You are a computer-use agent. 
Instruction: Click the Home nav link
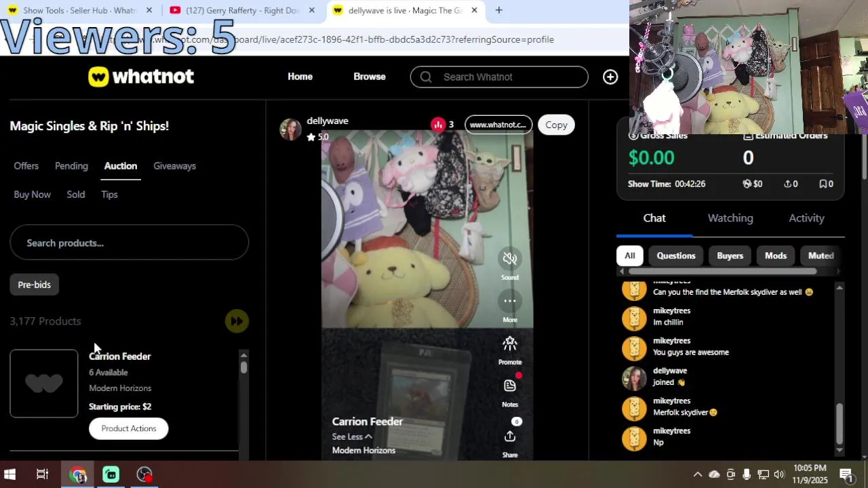tap(300, 77)
